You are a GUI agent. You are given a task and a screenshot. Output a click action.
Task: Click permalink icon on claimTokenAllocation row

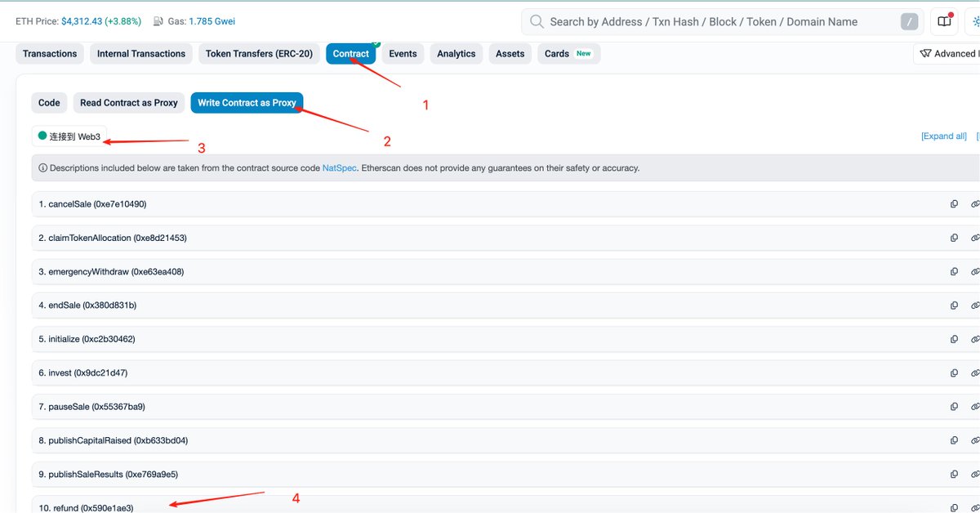(x=974, y=238)
